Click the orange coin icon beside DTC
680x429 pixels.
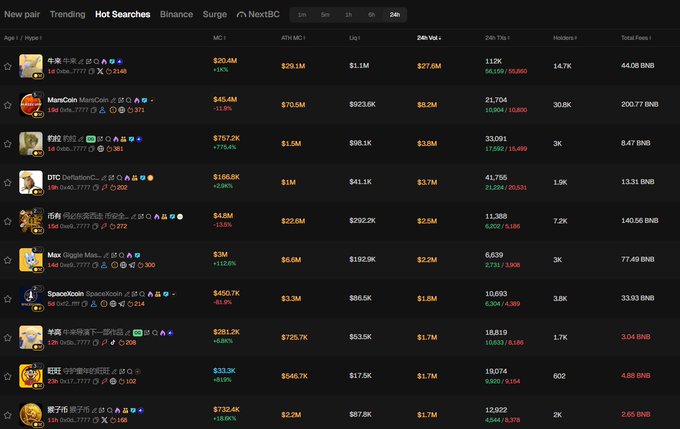pyautogui.click(x=150, y=178)
